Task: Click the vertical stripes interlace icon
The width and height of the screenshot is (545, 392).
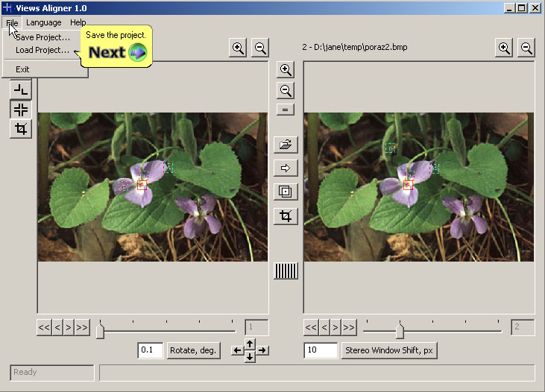Action: tap(285, 271)
